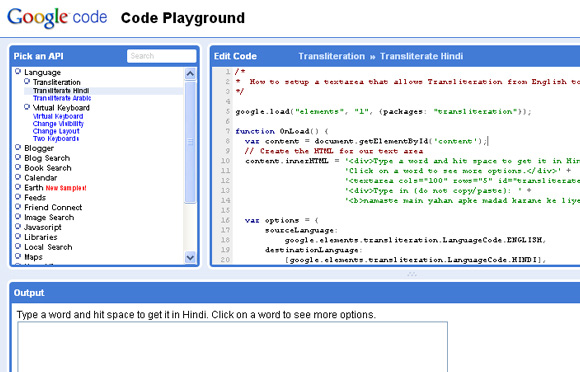
Task: Select the Local Search label
Action: (48, 247)
